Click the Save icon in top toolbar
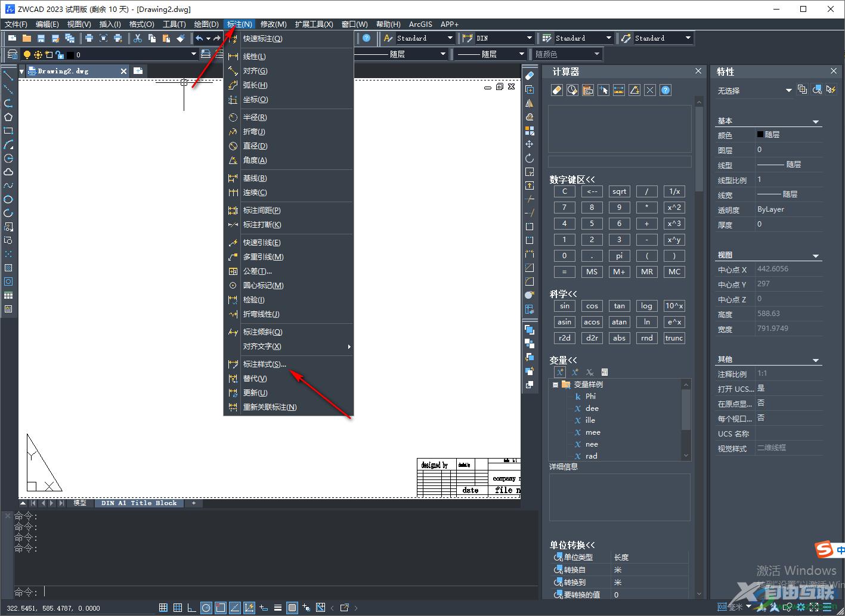This screenshot has width=845, height=616. (x=41, y=38)
